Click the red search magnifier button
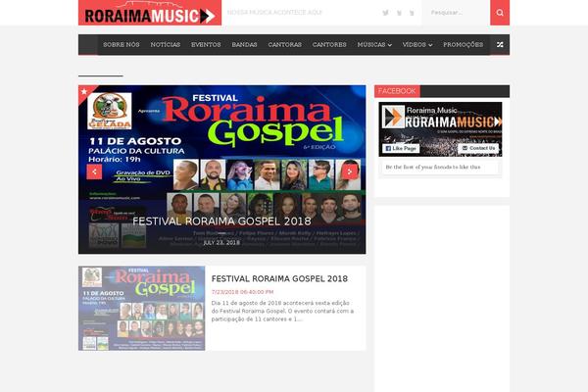This screenshot has width=588, height=392. point(500,13)
